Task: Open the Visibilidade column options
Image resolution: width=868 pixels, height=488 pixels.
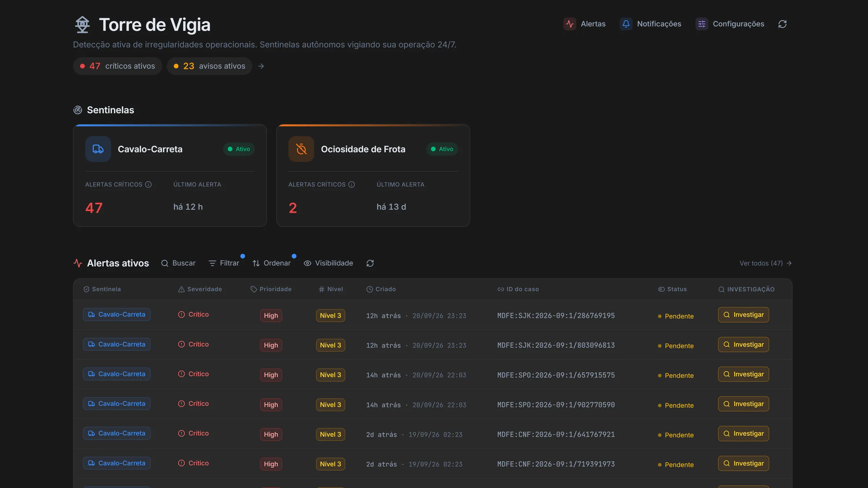Action: pos(328,263)
